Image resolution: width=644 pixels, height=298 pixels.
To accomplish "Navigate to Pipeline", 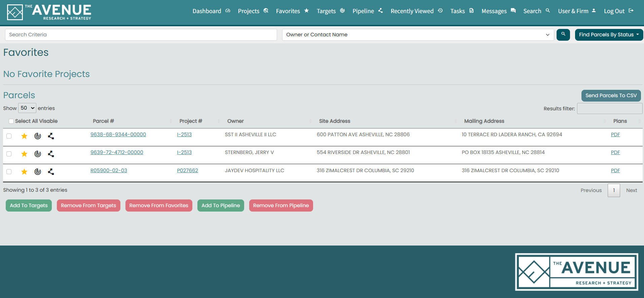I will pyautogui.click(x=368, y=11).
